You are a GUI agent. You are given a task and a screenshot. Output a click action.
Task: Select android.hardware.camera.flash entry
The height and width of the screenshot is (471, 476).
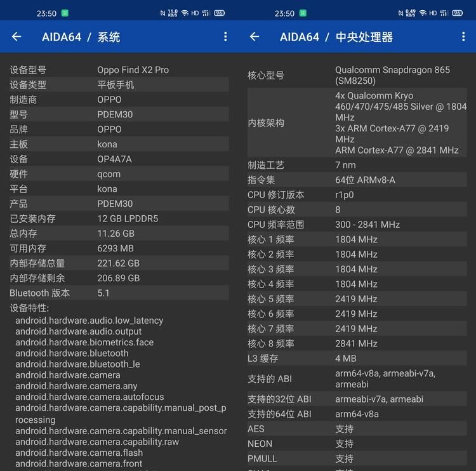click(79, 453)
